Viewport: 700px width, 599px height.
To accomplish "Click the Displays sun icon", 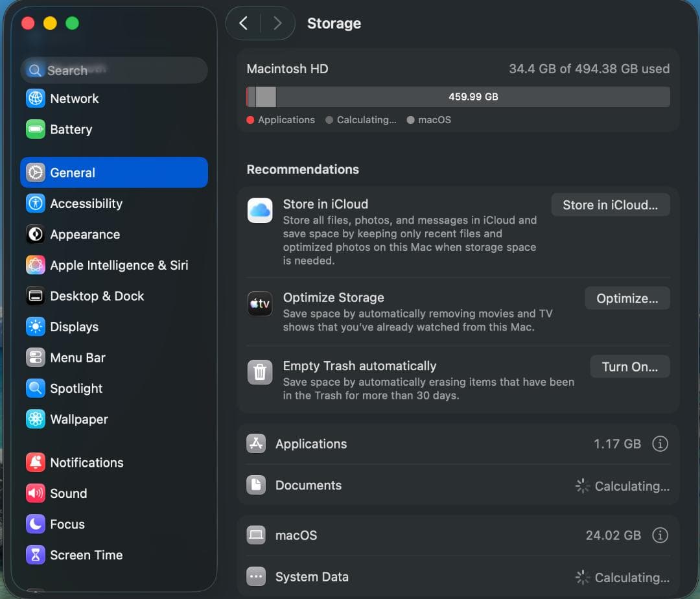I will 35,326.
